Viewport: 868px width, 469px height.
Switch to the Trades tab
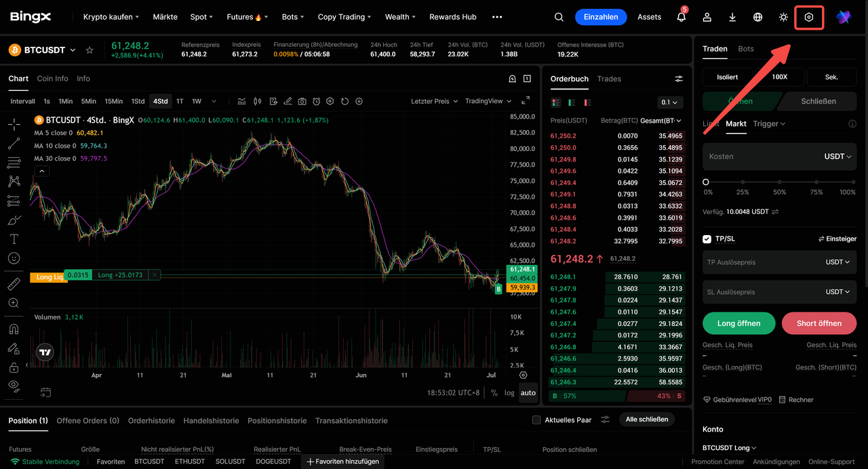(x=609, y=79)
